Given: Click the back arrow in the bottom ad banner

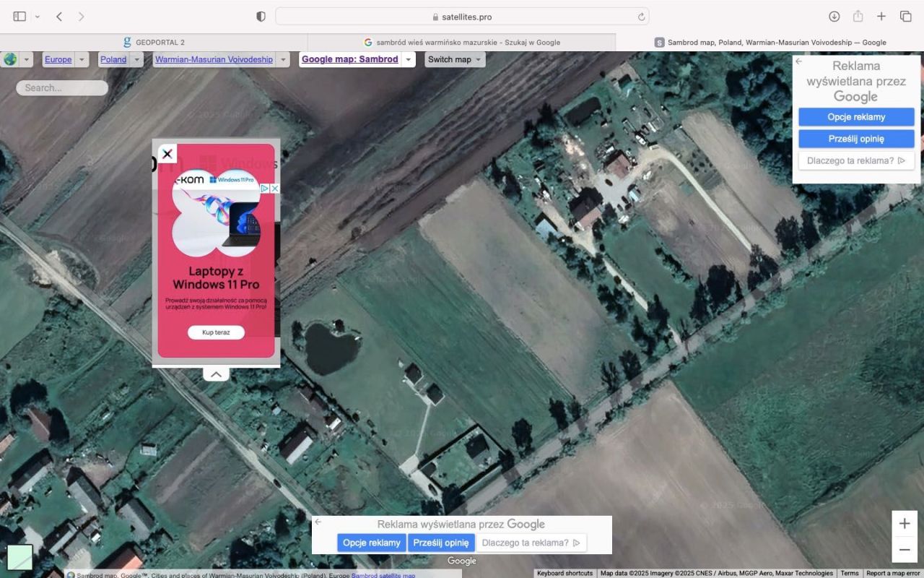Looking at the screenshot, I should [318, 522].
